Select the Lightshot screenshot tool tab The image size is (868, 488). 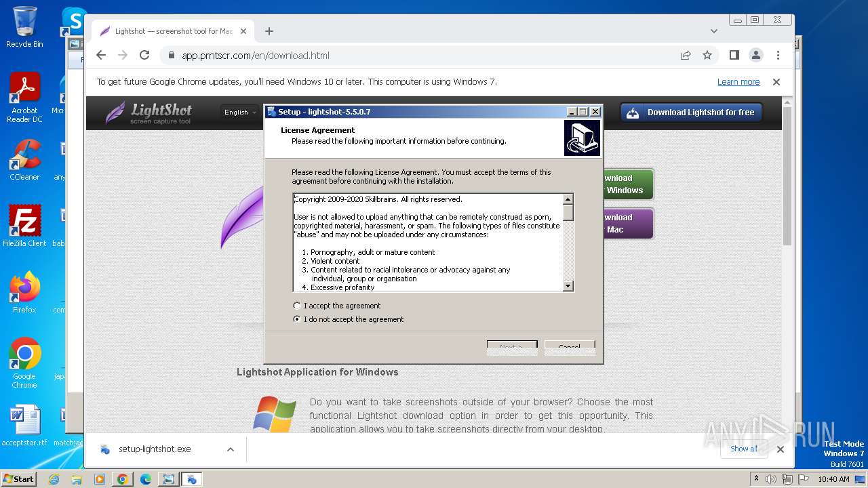[x=173, y=31]
